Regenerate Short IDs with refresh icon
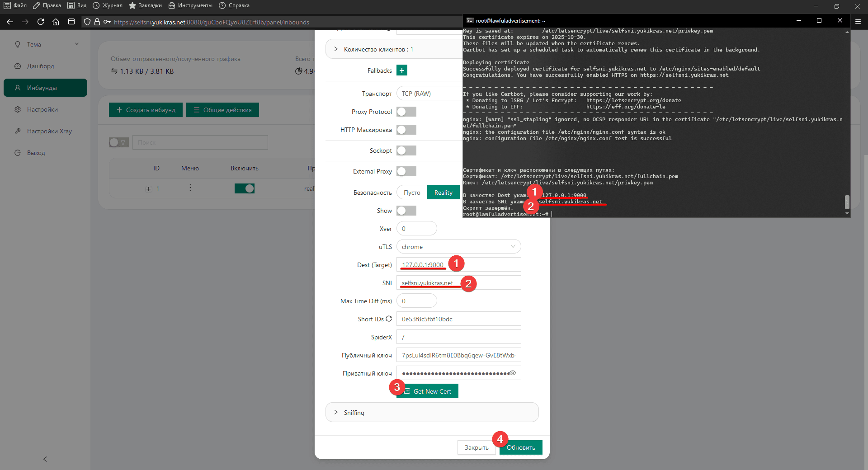The image size is (868, 470). pos(389,319)
